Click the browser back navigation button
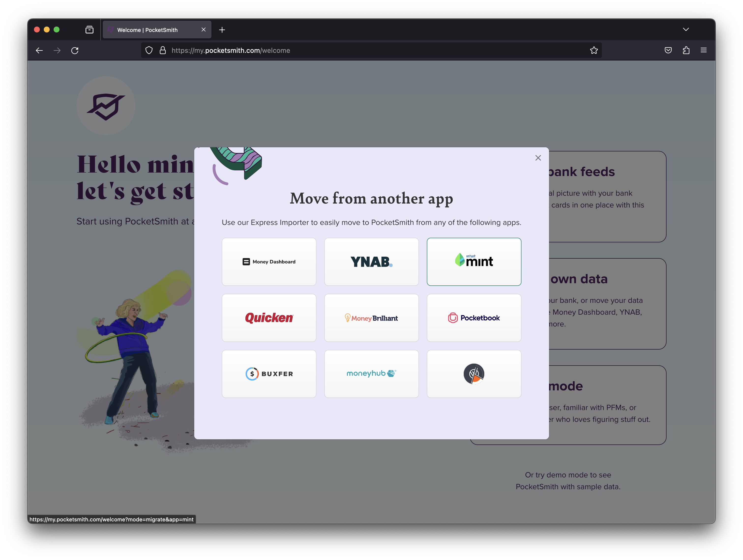Image resolution: width=743 pixels, height=560 pixels. tap(38, 50)
